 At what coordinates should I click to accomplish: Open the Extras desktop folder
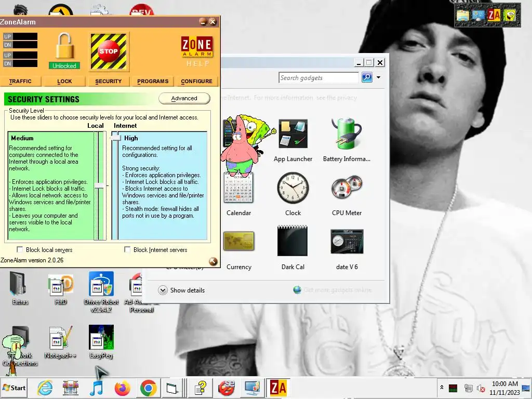pos(20,288)
